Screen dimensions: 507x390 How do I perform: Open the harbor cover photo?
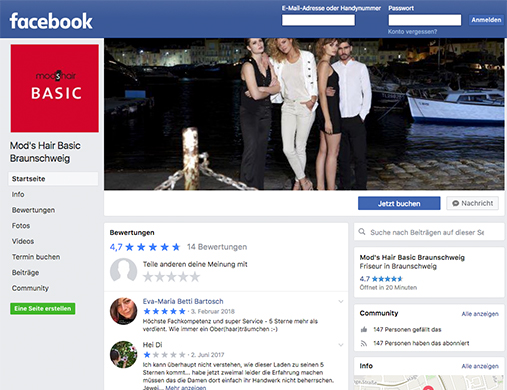point(304,114)
